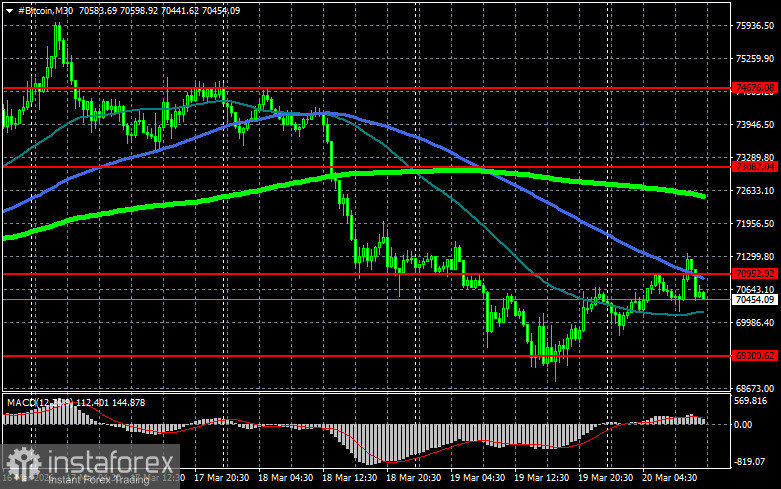This screenshot has width=781, height=489.
Task: Select the red 74676.08 level price label
Action: coord(755,88)
